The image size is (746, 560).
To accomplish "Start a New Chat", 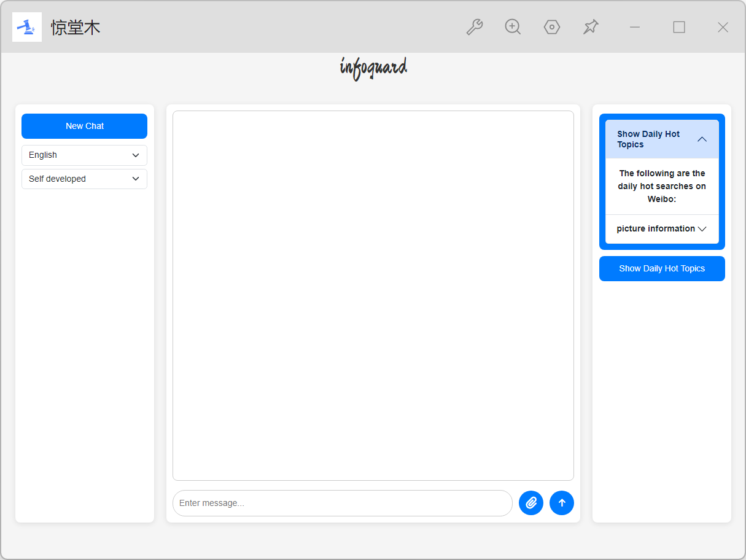I will (x=85, y=126).
